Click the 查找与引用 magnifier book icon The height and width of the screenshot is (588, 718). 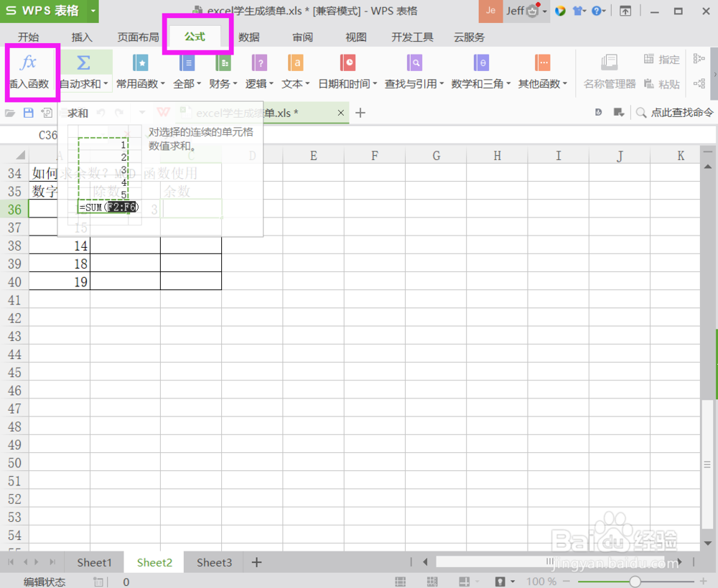(x=414, y=62)
